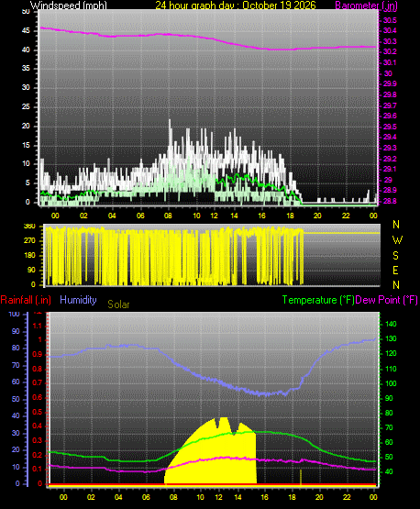Click hour label 08 under the windspeed graph
The height and width of the screenshot is (509, 420).
[168, 216]
